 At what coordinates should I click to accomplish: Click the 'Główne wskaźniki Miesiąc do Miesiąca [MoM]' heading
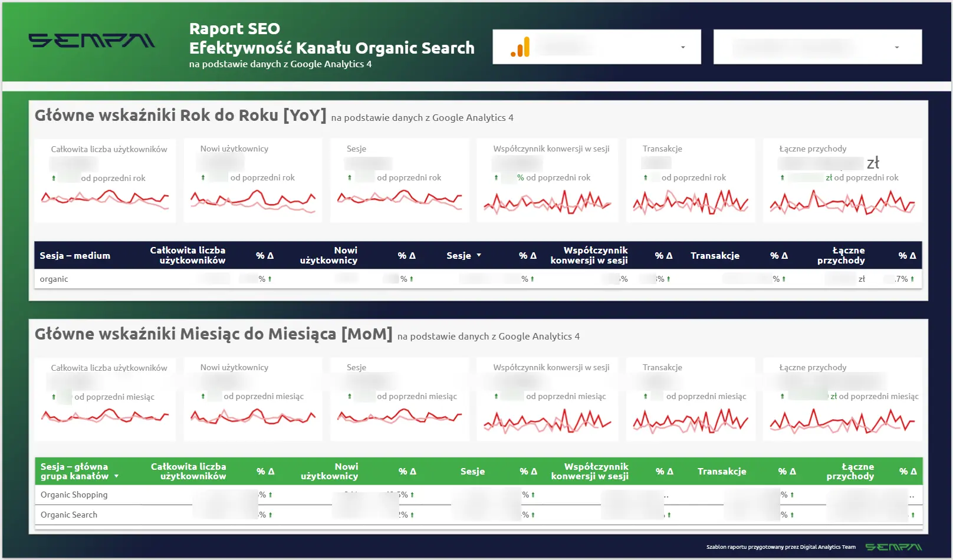213,334
